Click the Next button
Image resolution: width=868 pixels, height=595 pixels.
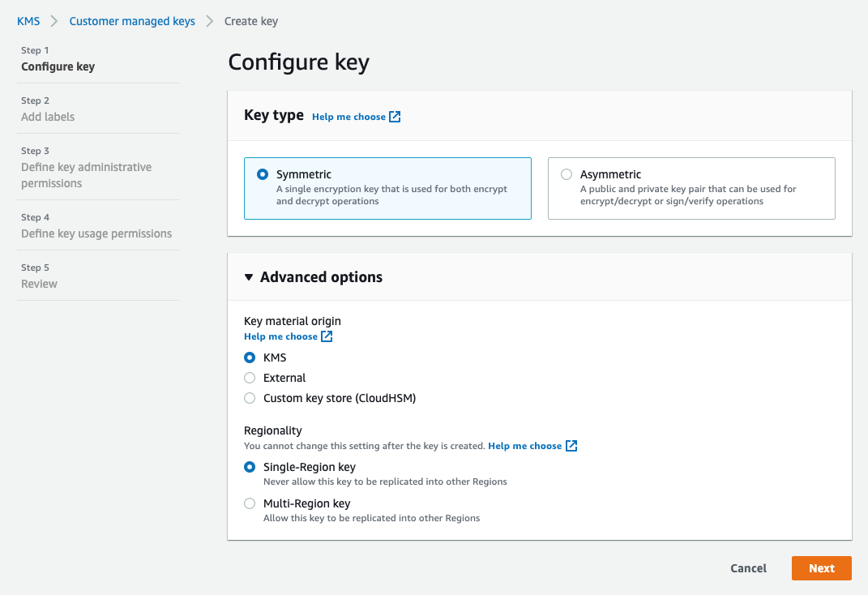click(x=821, y=568)
